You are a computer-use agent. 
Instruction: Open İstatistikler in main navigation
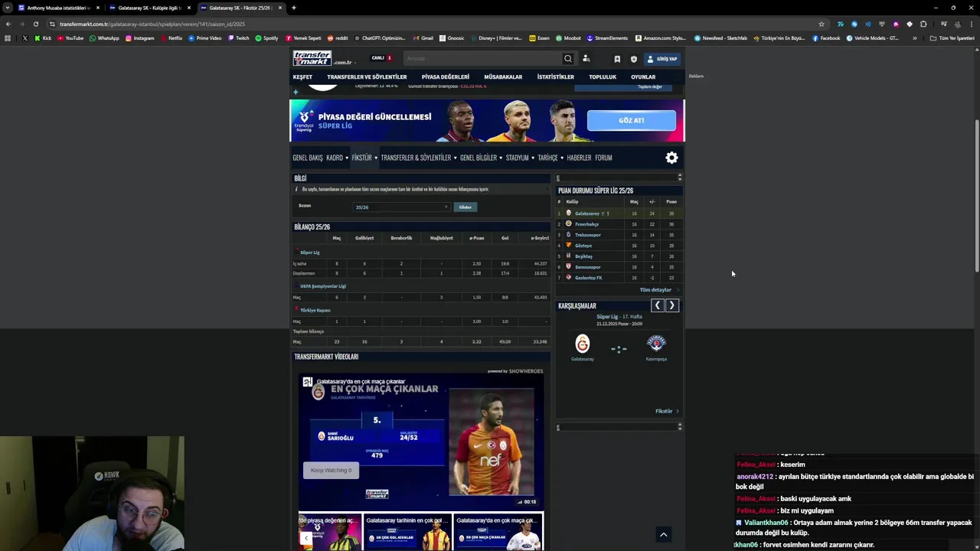click(x=556, y=77)
